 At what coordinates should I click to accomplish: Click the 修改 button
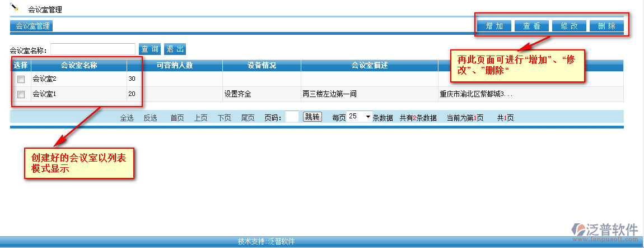coord(569,26)
